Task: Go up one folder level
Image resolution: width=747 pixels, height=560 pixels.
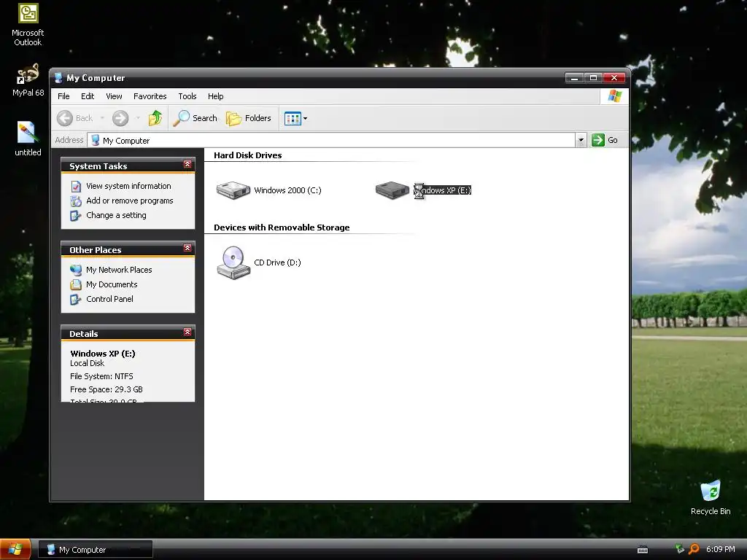Action: 155,118
